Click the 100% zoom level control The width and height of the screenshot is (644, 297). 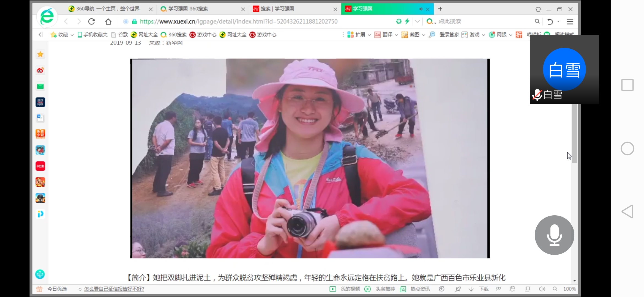point(569,289)
